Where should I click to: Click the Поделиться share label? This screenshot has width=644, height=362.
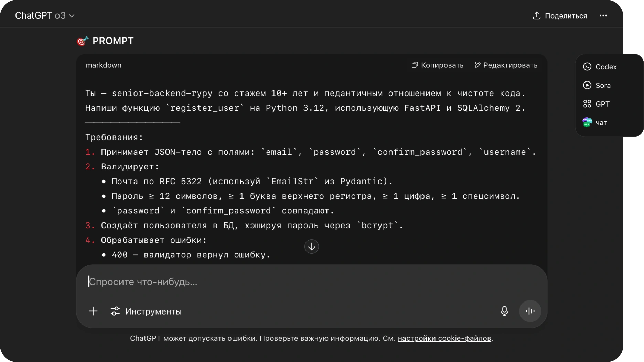pyautogui.click(x=566, y=16)
